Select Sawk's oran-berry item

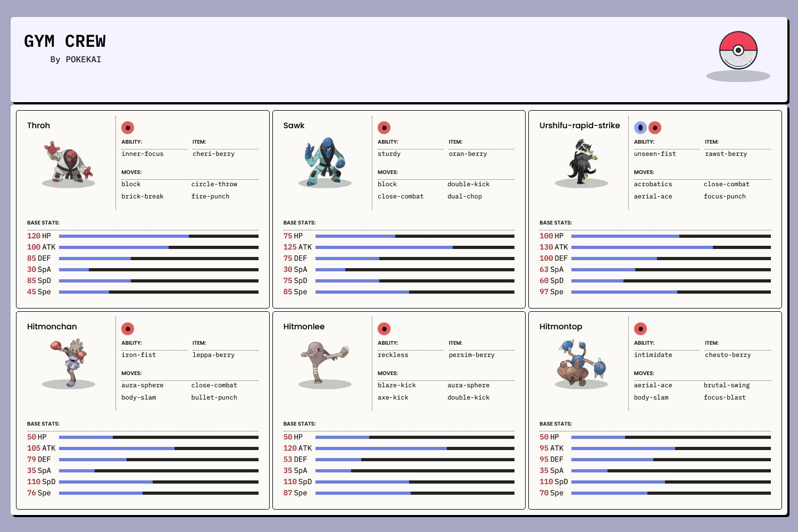point(468,154)
